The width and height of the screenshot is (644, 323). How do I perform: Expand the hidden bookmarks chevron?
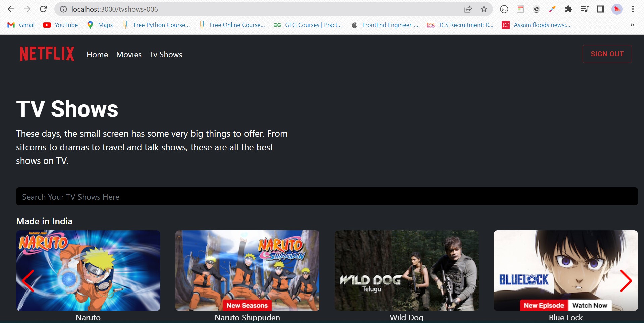click(632, 25)
